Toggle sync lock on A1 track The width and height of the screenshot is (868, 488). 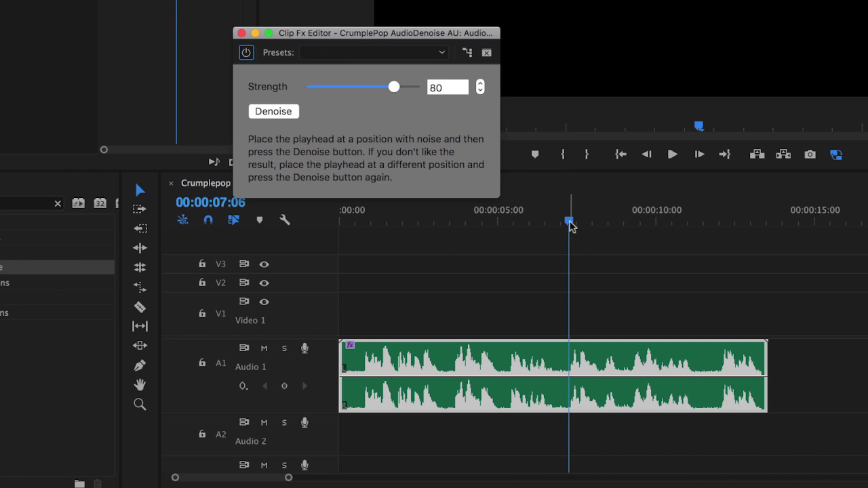244,348
